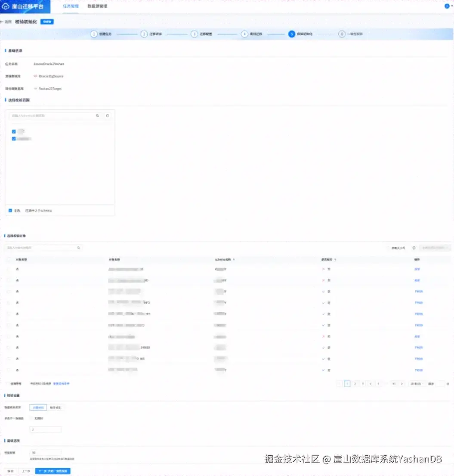Toggle the 全选 schema checkbox

point(10,210)
